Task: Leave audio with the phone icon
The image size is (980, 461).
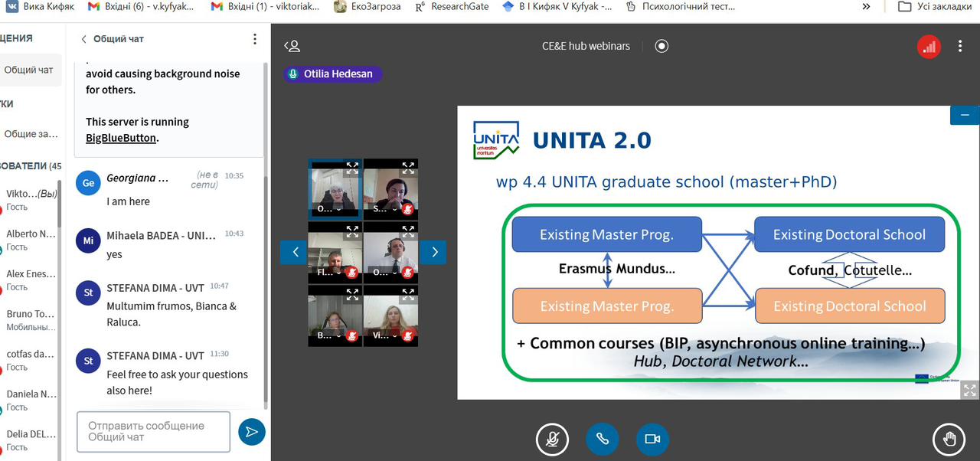Action: [x=603, y=439]
